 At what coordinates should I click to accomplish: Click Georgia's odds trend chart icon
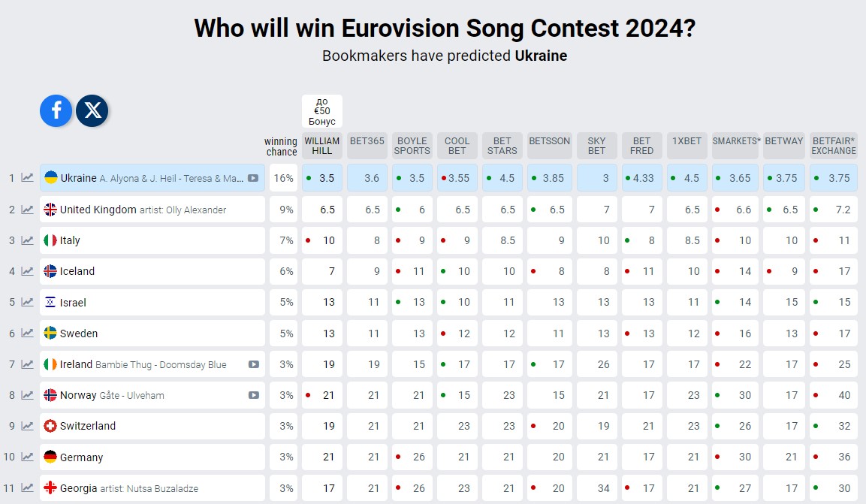(x=27, y=488)
